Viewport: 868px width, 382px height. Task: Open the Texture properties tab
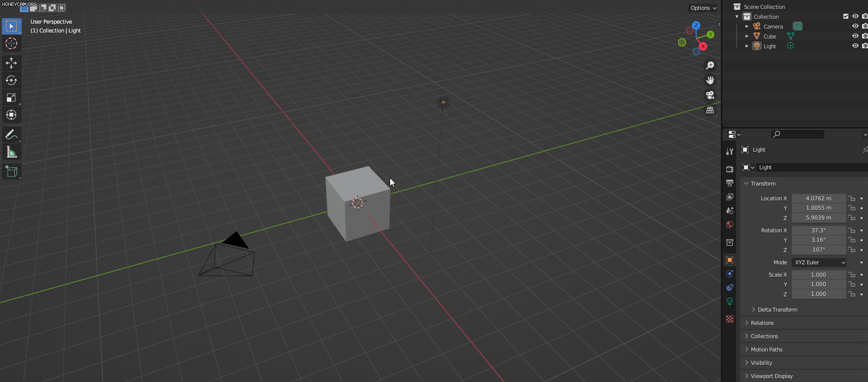point(730,319)
